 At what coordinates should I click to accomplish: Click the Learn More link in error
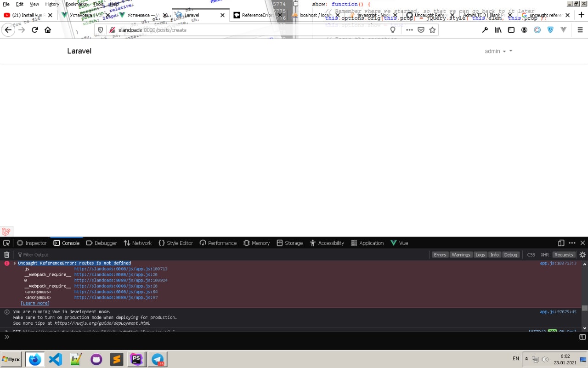35,303
